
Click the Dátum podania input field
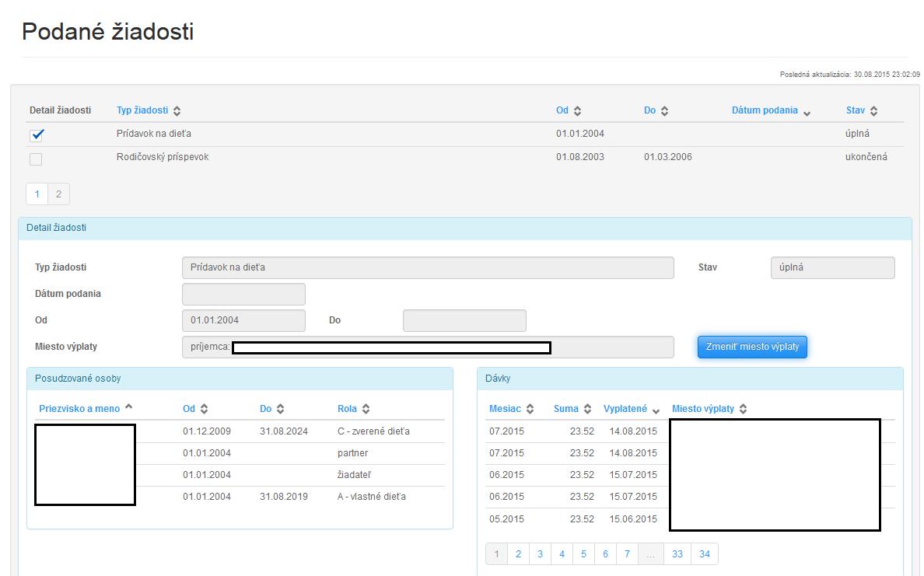[x=243, y=294]
